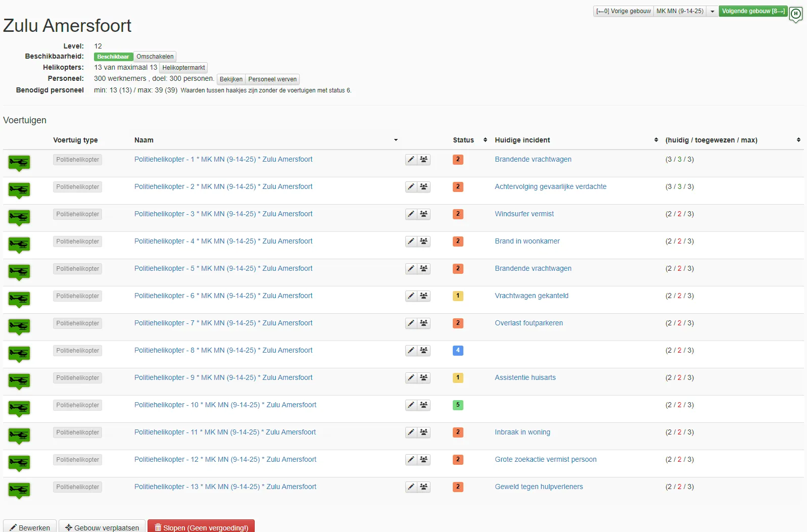Open the building selector dropdown caret

click(713, 11)
